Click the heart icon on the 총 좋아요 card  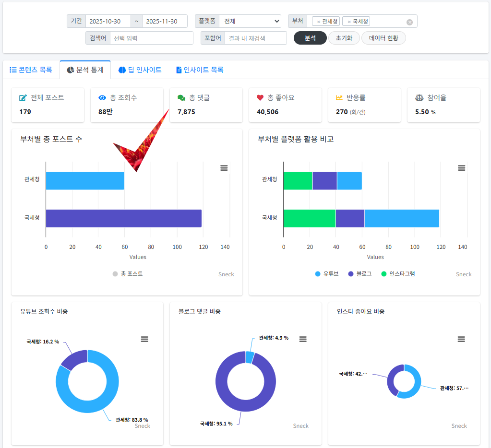coord(260,97)
